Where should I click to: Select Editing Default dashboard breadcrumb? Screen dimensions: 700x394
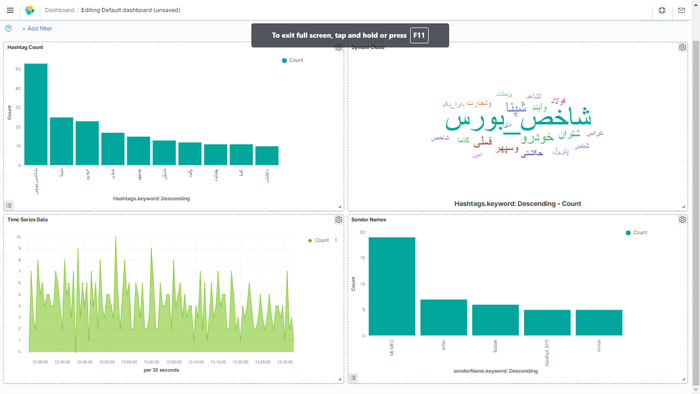coord(131,10)
